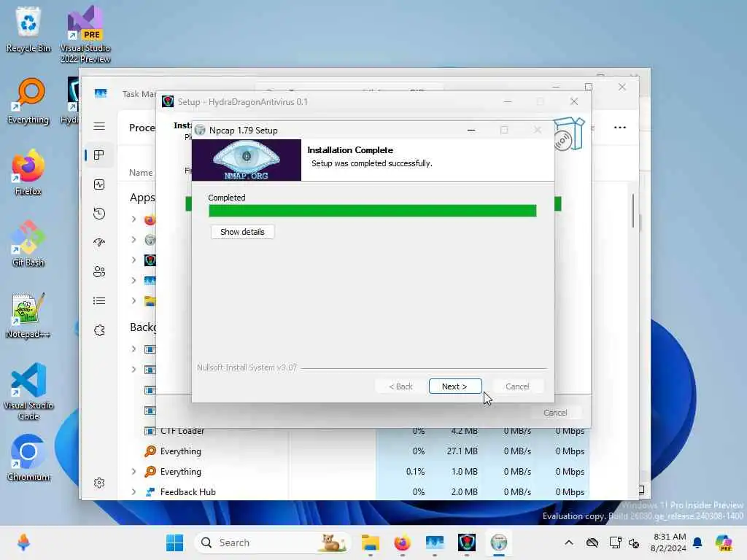Show hidden system tray icons chevron

(x=569, y=542)
